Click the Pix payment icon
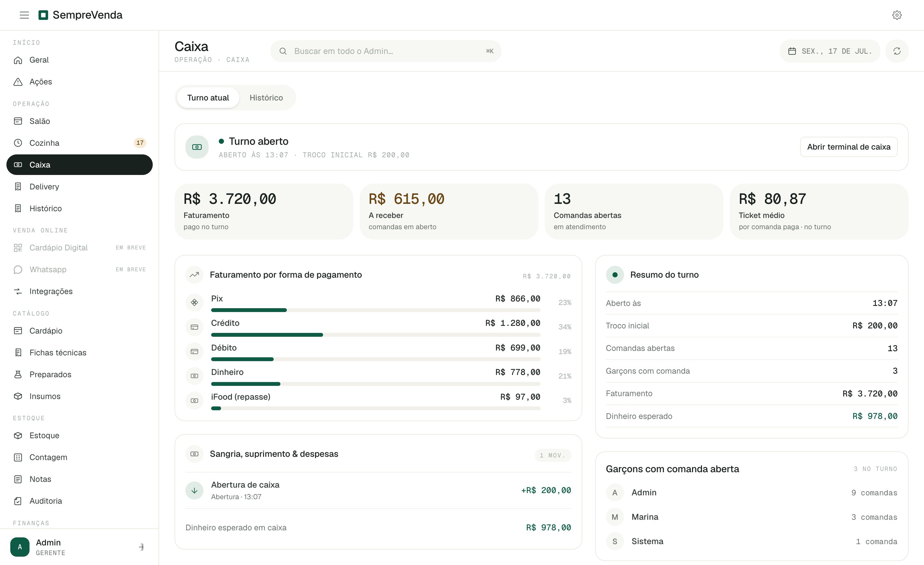 pyautogui.click(x=194, y=302)
